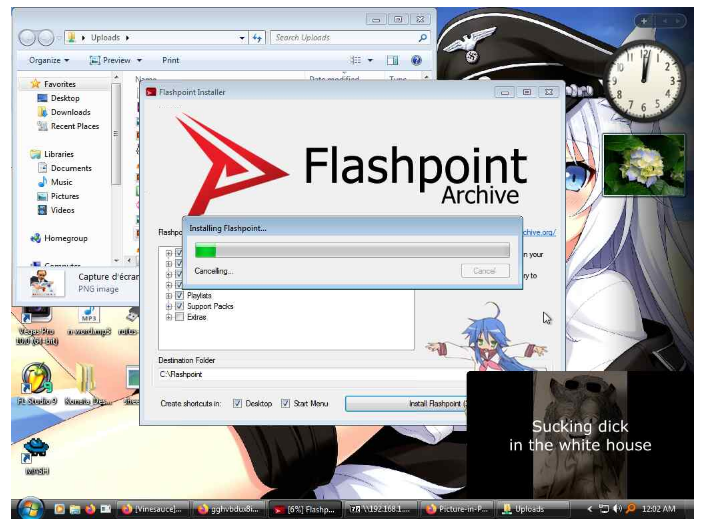Select the a-word.mp3 desktop file
Image resolution: width=704 pixels, height=527 pixels.
point(89,321)
